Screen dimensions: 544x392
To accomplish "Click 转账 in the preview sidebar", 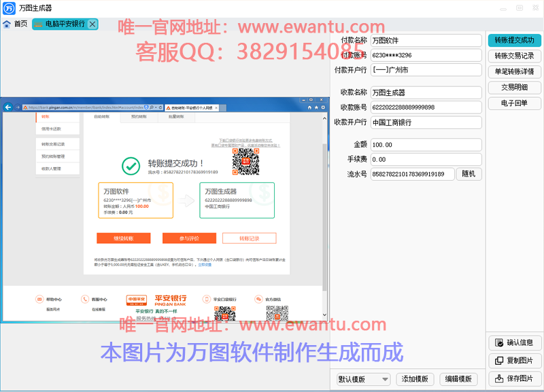I will point(58,117).
